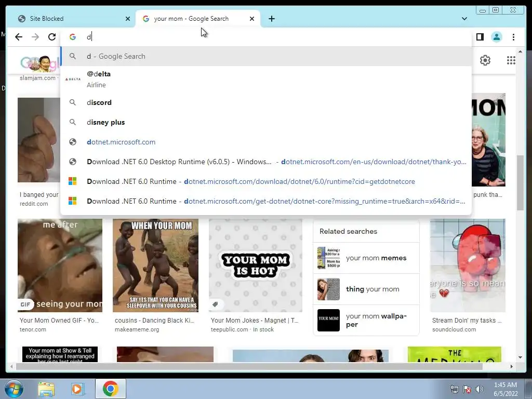The image size is (532, 399).
Task: Click the reddit.com source label
Action: click(x=34, y=204)
